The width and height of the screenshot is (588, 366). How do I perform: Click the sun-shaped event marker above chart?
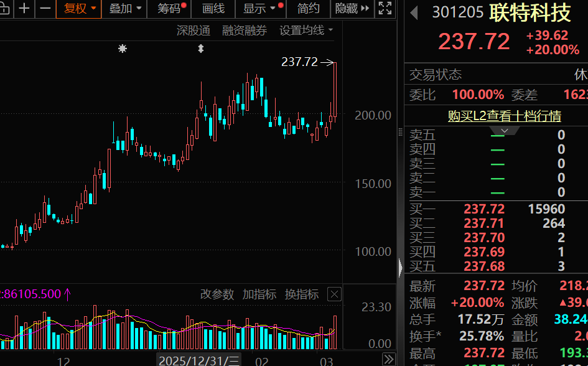coord(123,49)
